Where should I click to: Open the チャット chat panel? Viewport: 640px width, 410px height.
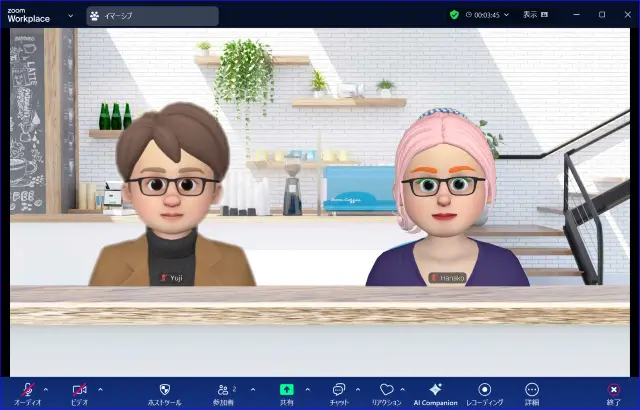coord(339,390)
